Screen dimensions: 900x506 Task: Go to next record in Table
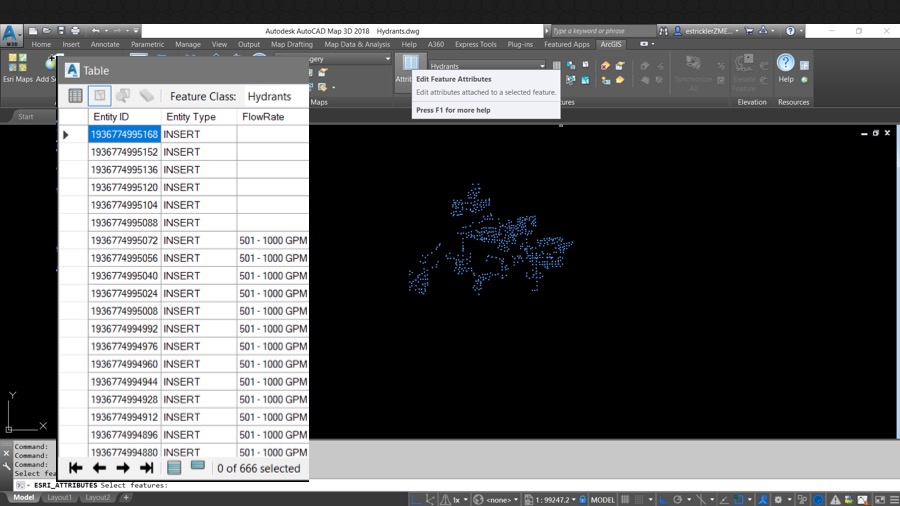[x=123, y=468]
